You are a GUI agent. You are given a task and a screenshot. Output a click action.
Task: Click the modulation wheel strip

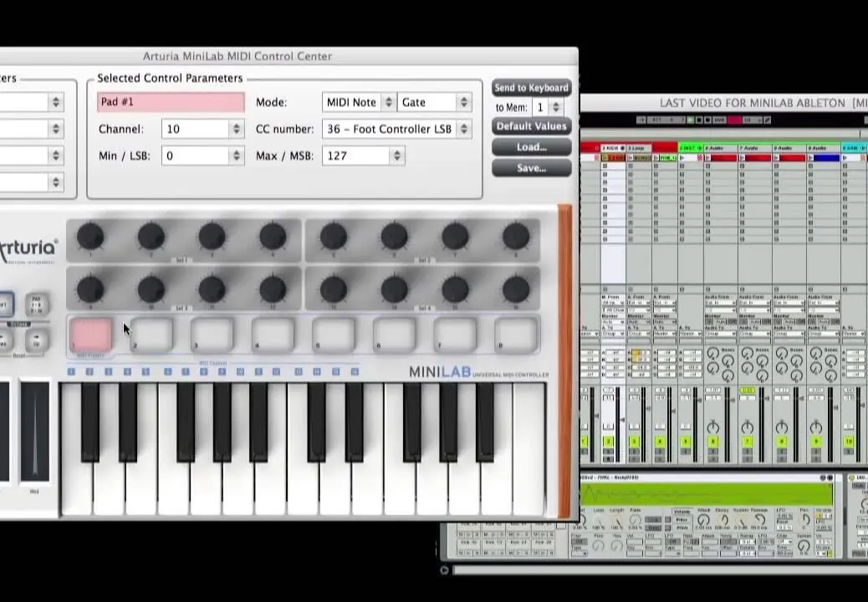(x=34, y=431)
